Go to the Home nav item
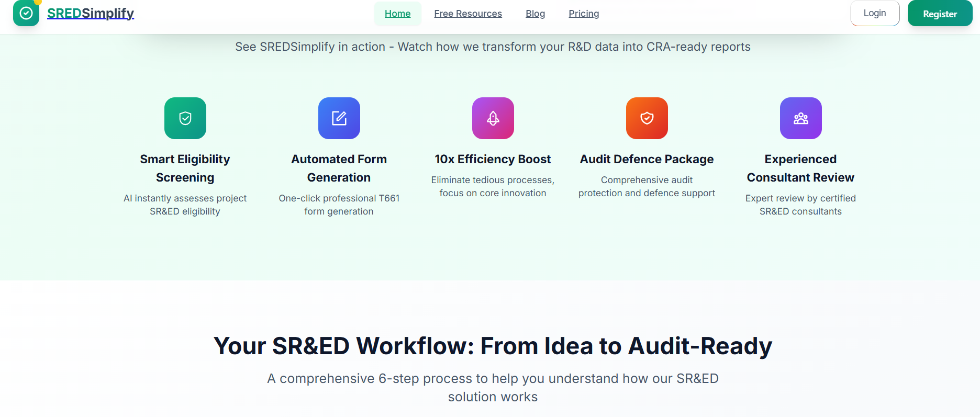 coord(397,14)
